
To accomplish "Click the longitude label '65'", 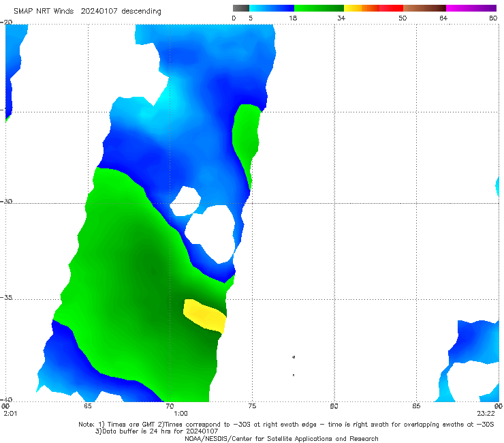I will pos(87,406).
